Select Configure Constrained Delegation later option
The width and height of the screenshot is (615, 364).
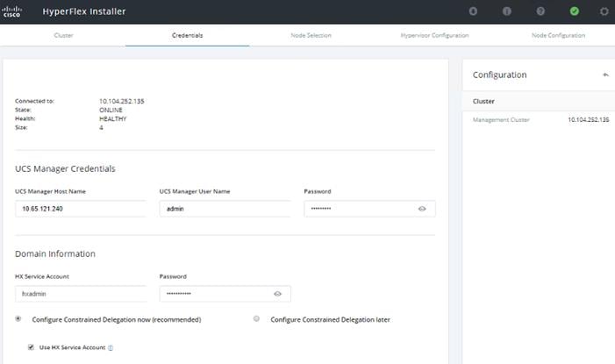tap(256, 319)
